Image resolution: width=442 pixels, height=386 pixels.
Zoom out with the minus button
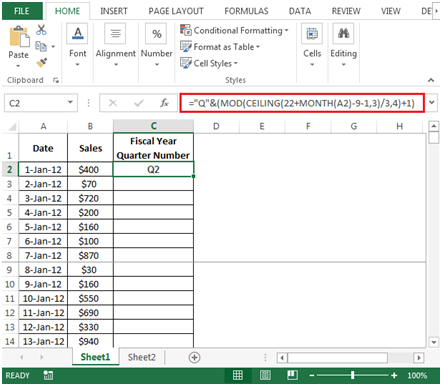pyautogui.click(x=312, y=376)
